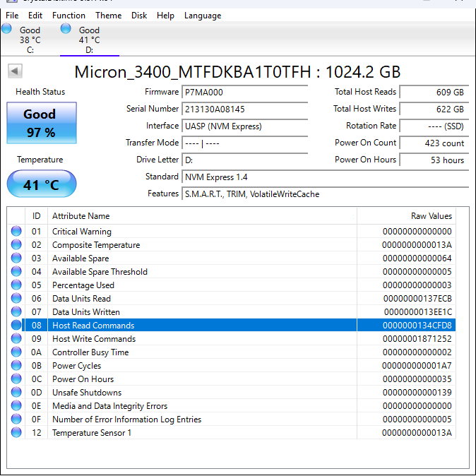476x476 pixels.
Task: Select the Data Units Read attribute name
Action: click(x=81, y=299)
